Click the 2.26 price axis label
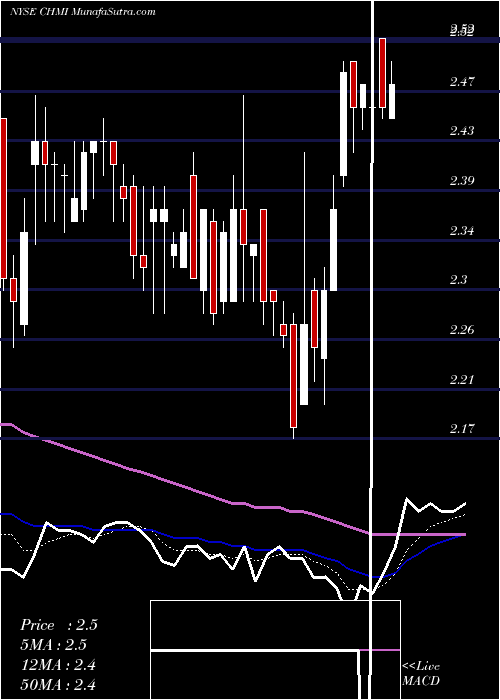500x700 pixels. [462, 330]
